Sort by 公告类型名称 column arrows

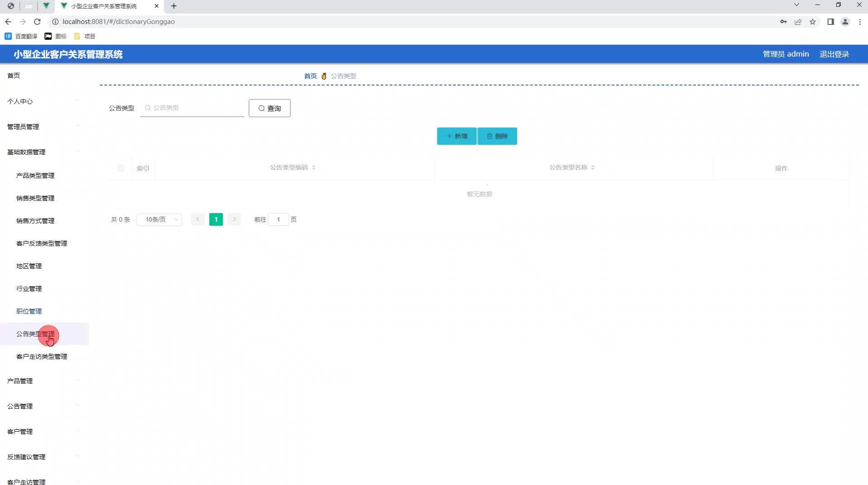[593, 167]
